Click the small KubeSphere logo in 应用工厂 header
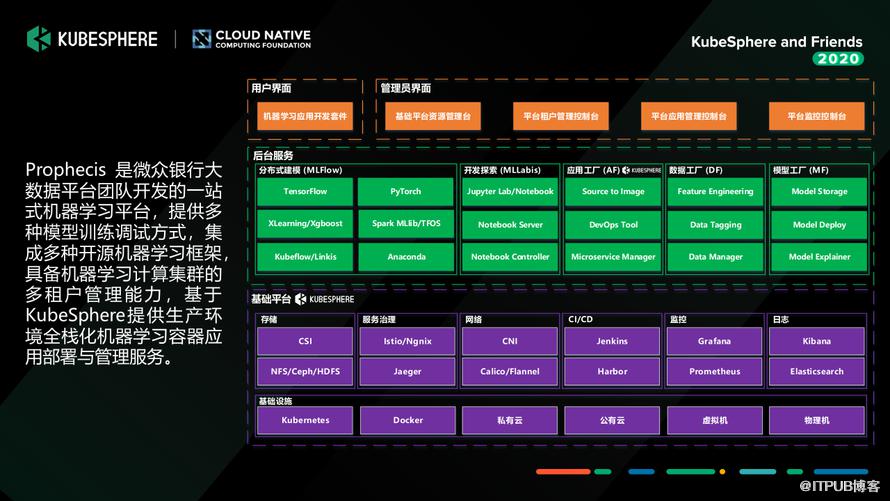890x501 pixels. tap(641, 170)
